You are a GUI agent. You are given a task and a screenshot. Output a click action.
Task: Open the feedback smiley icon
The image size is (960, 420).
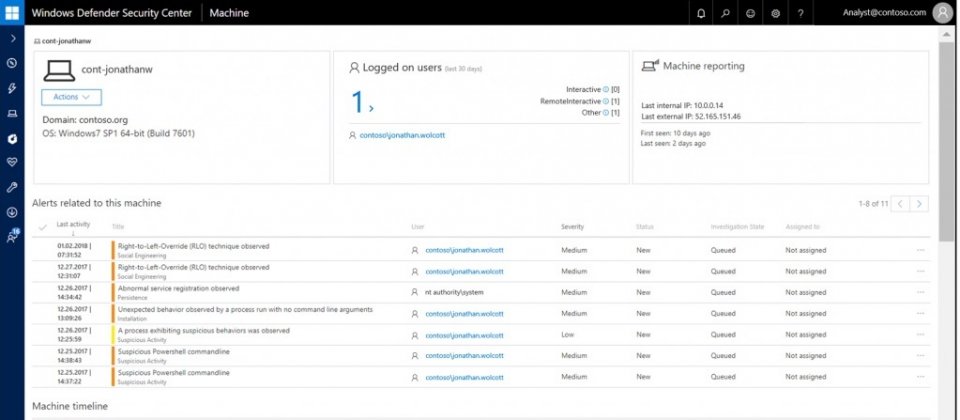(x=751, y=13)
